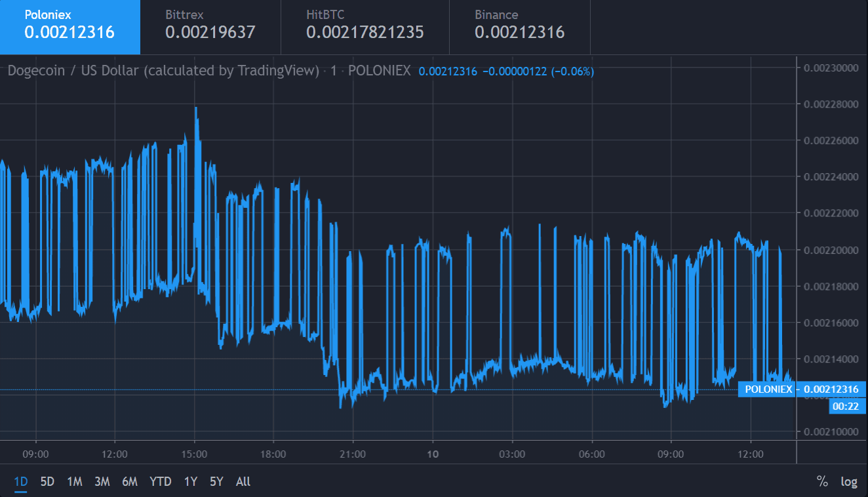Select the 1D time range
The width and height of the screenshot is (868, 497).
click(21, 482)
